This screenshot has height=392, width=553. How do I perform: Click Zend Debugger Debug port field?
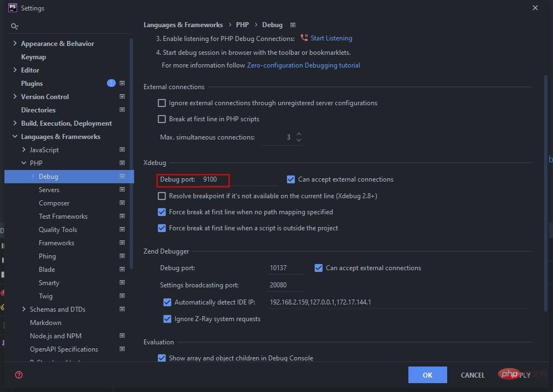click(286, 268)
